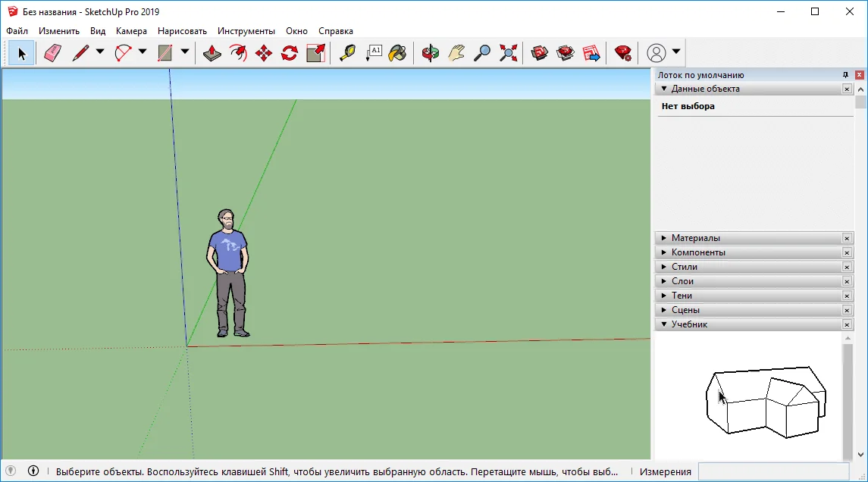The height and width of the screenshot is (482, 868).
Task: Open the Файл menu
Action: [x=17, y=31]
